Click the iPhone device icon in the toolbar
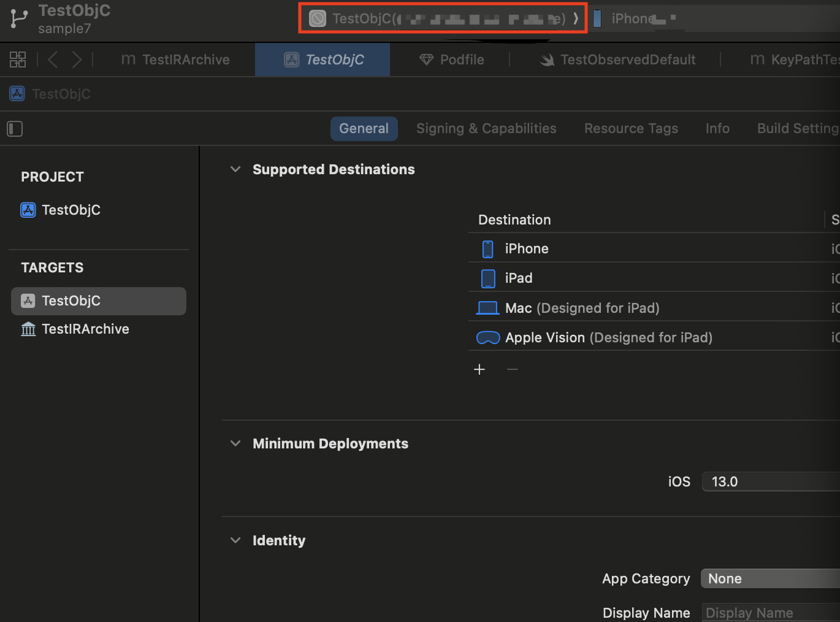 click(597, 18)
